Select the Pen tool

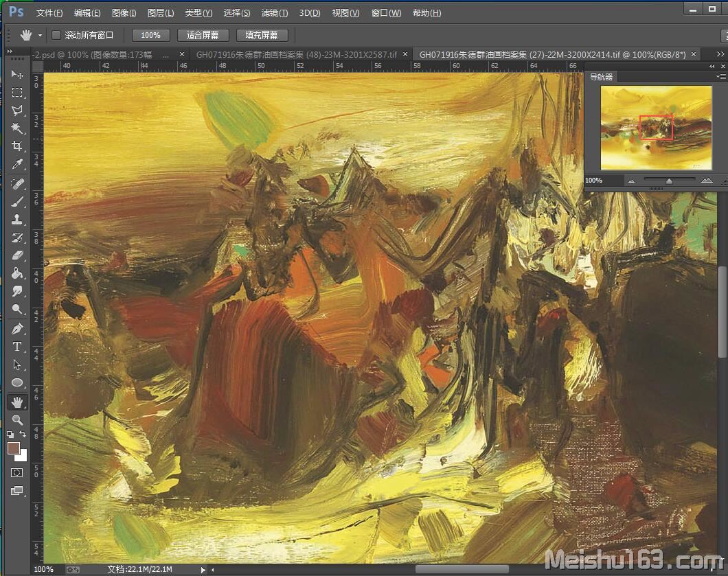click(x=17, y=329)
